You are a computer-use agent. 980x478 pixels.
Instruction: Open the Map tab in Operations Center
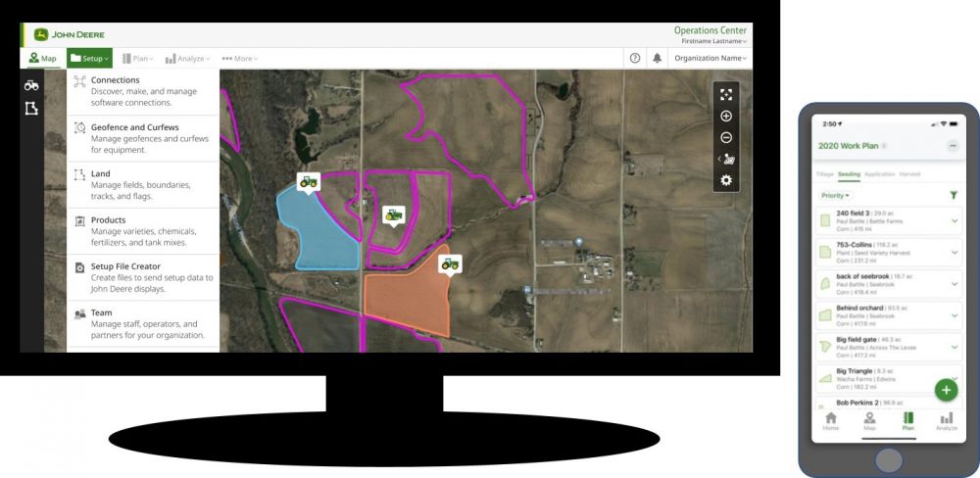click(x=42, y=58)
